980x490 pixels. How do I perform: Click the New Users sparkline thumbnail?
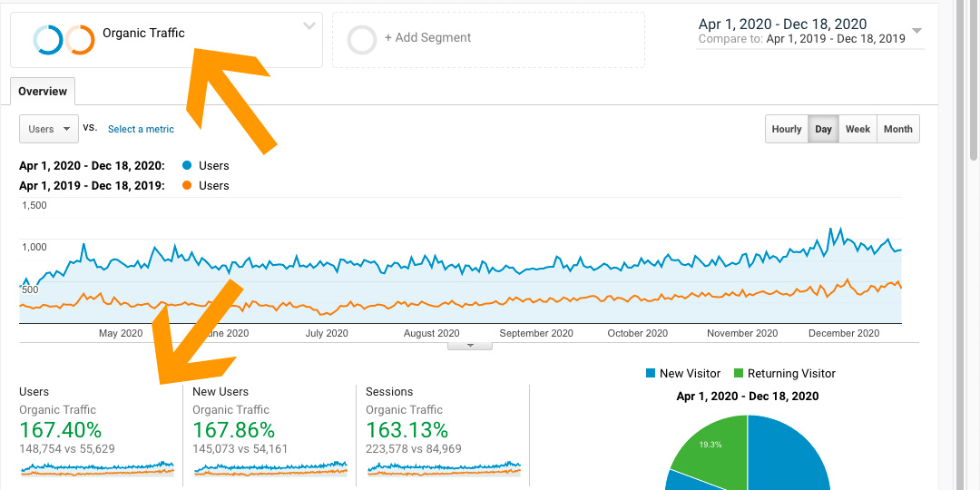(x=270, y=468)
